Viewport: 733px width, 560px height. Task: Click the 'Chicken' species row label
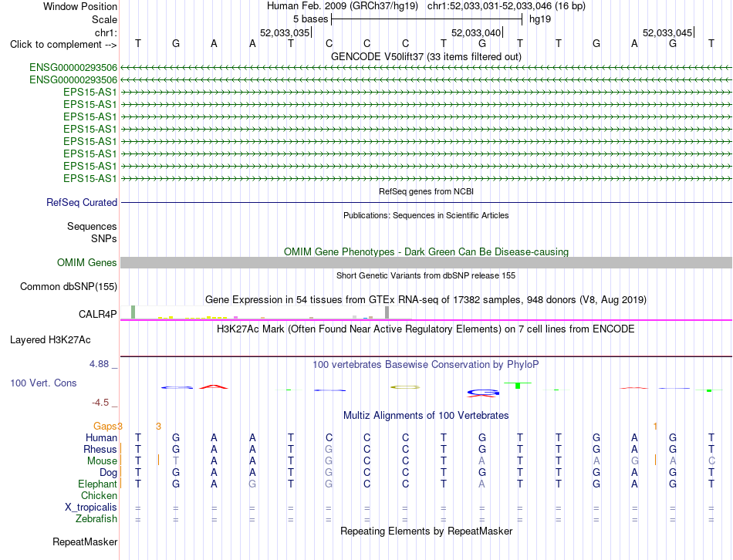point(99,495)
